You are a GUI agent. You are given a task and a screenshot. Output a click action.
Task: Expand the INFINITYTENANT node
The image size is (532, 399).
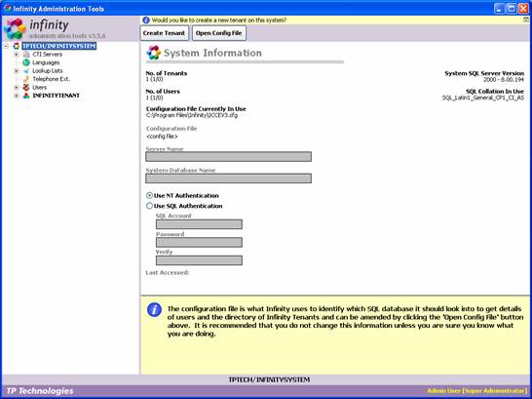[x=17, y=96]
